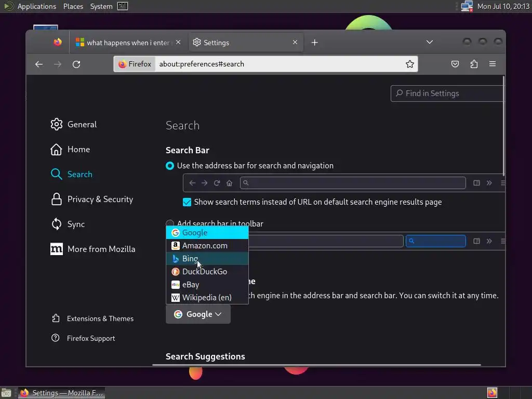
Task: Choose Bing in search engine list
Action: pyautogui.click(x=207, y=259)
